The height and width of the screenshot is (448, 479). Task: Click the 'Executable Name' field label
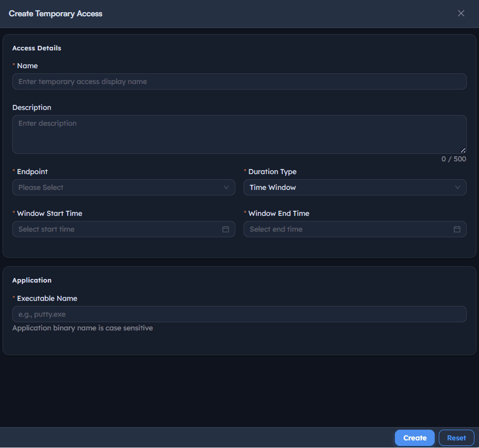(x=47, y=298)
